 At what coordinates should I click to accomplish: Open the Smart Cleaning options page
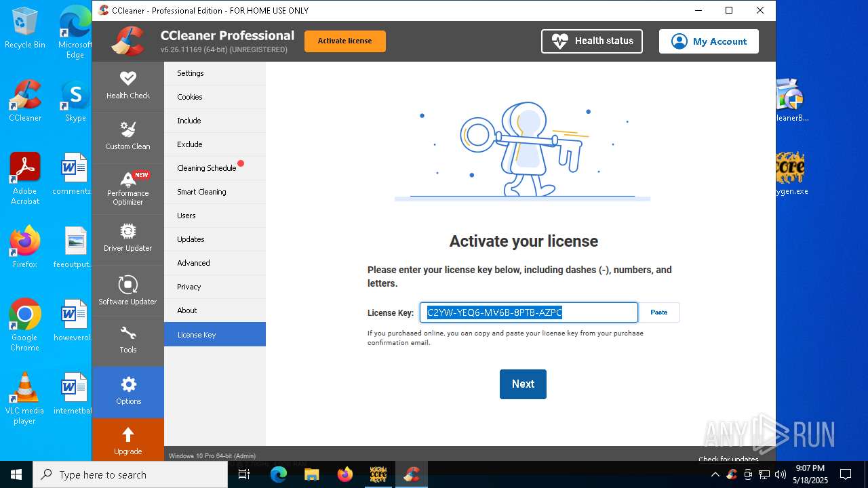(215, 192)
